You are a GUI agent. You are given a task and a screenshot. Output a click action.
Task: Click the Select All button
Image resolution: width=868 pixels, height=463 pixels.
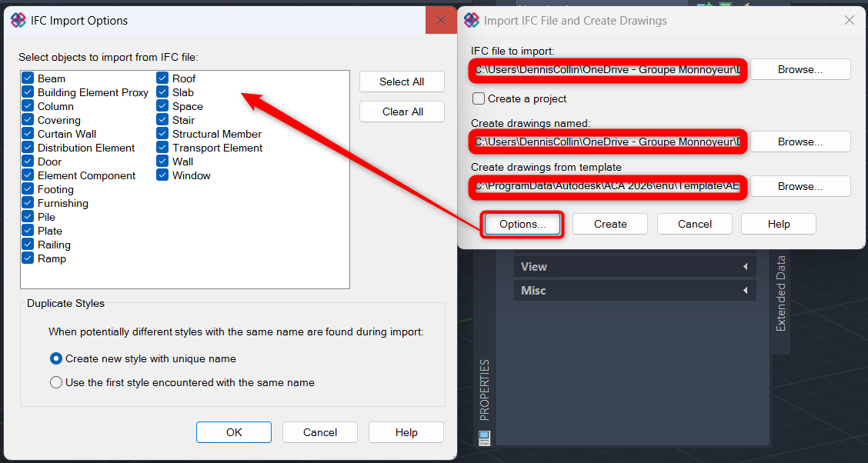pos(402,82)
